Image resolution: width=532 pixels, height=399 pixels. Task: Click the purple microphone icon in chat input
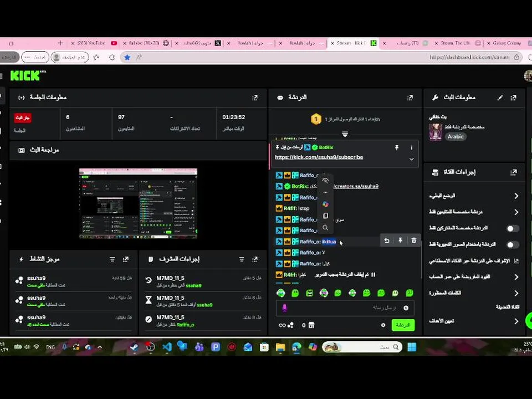284,308
